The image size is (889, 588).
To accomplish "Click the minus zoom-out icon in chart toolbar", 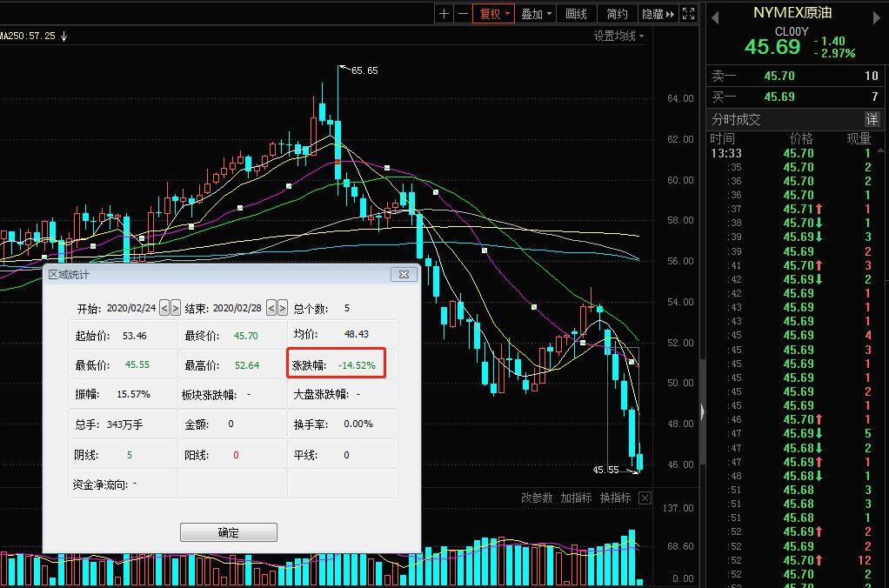I will (464, 14).
